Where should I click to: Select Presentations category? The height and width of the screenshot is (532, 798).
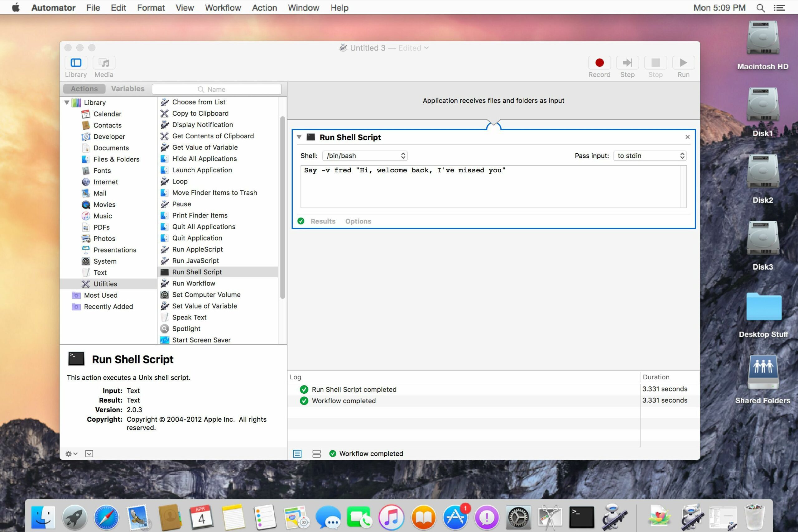(115, 250)
